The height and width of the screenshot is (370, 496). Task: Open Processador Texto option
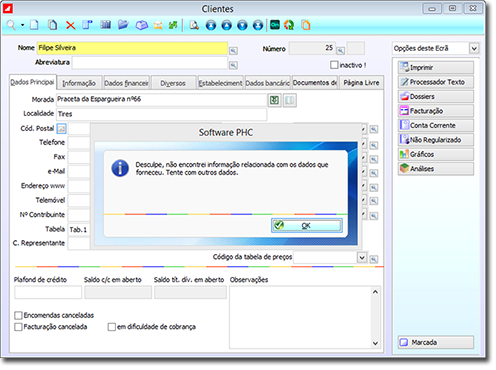coord(436,82)
